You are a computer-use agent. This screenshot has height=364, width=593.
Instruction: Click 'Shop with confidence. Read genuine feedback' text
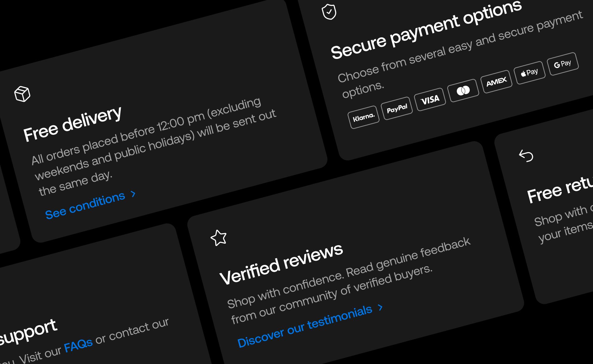(349, 273)
